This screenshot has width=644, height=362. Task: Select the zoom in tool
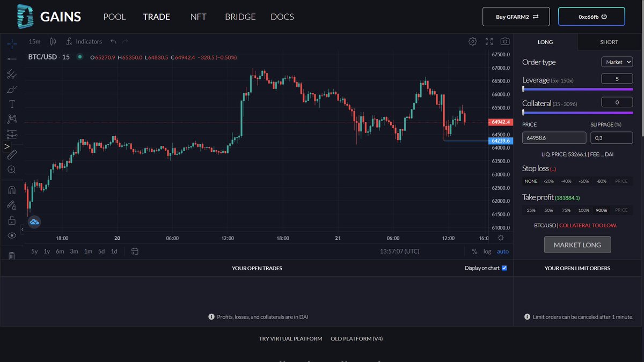click(12, 169)
